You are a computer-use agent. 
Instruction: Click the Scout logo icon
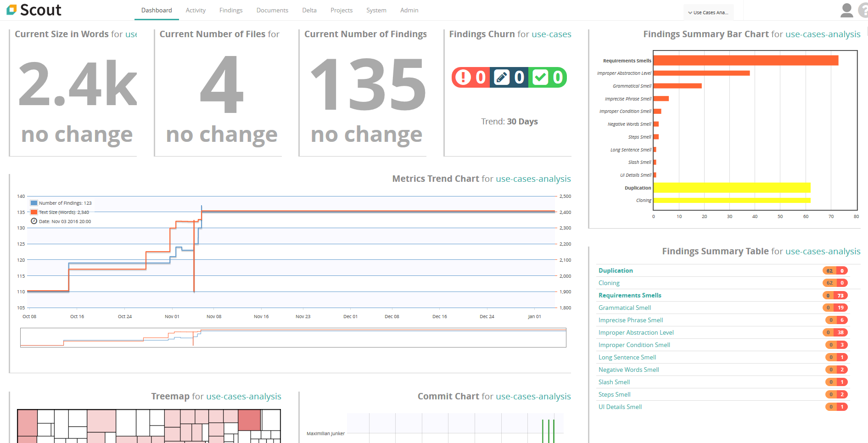[11, 10]
